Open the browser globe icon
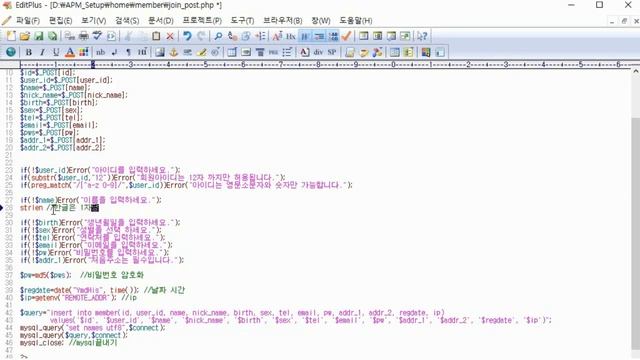The image size is (640, 360). (x=11, y=52)
